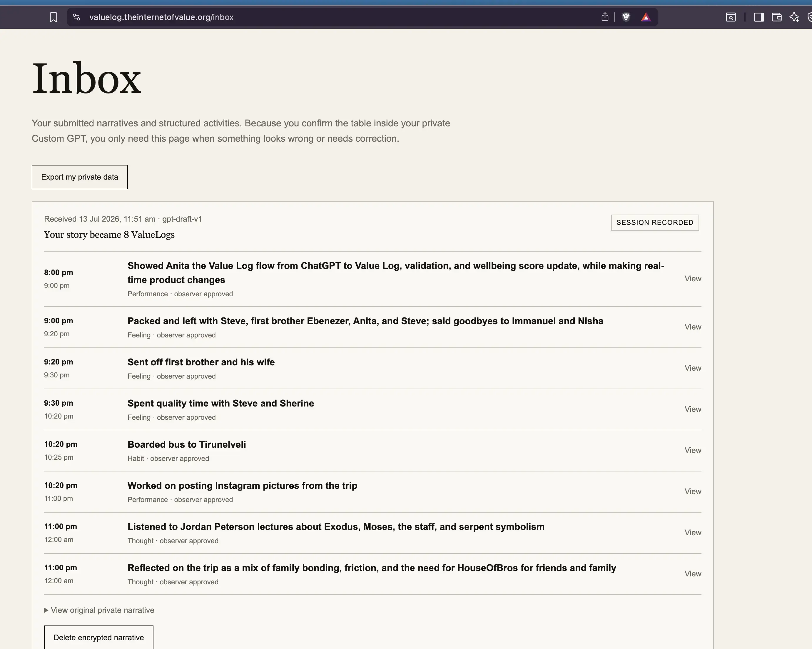Click Export my private data button
The image size is (812, 649).
click(80, 177)
